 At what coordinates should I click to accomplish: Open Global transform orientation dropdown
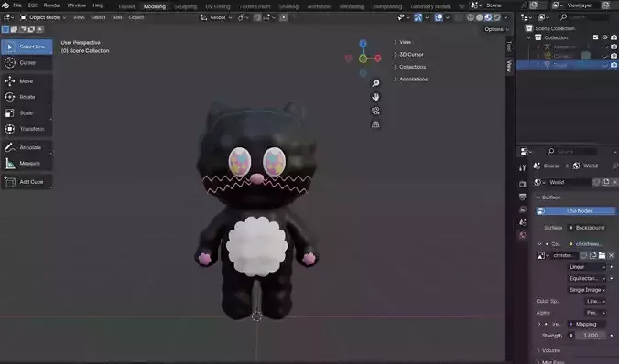pyautogui.click(x=216, y=17)
